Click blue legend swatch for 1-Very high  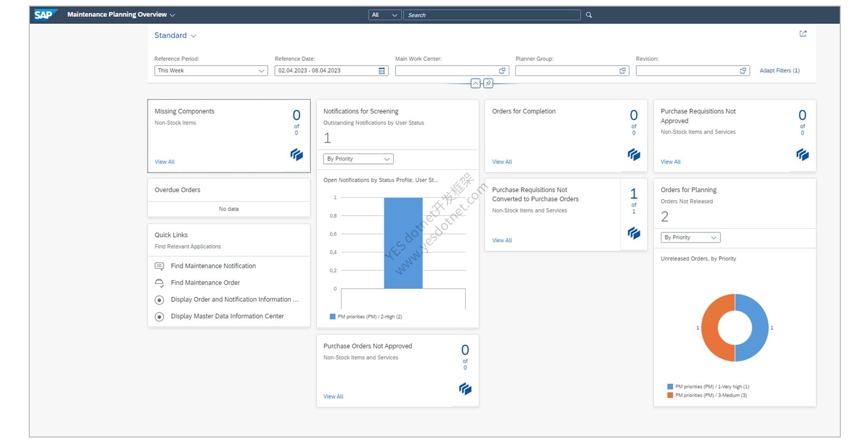tap(670, 387)
